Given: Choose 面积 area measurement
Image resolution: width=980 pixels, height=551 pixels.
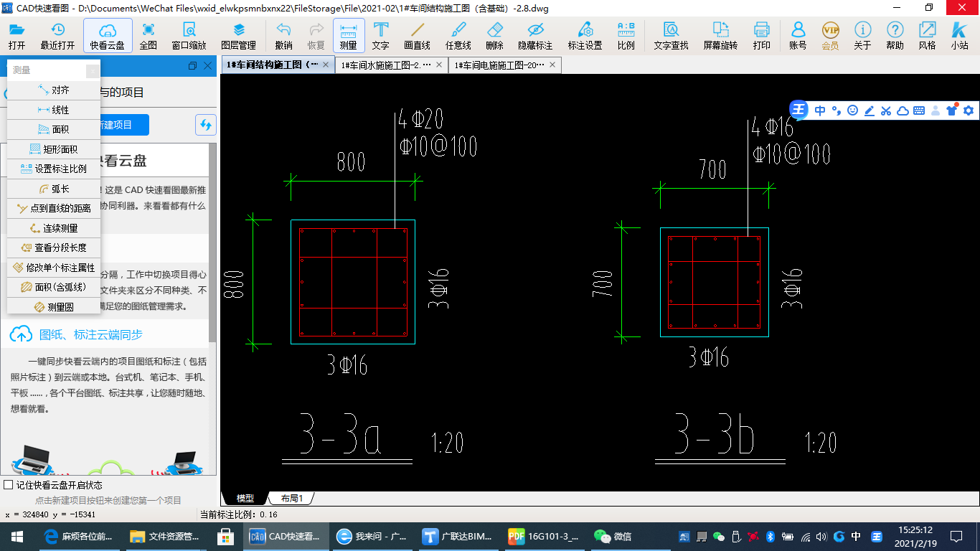Looking at the screenshot, I should 54,129.
